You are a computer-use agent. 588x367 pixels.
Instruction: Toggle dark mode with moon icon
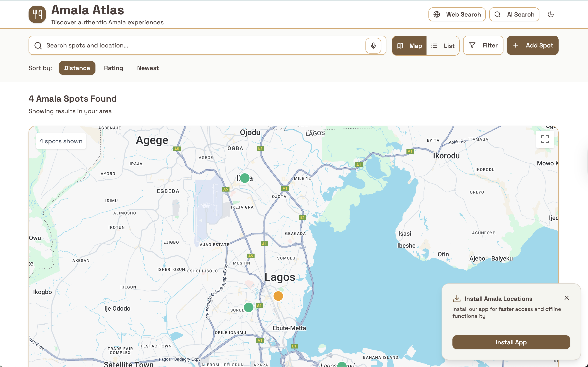(x=551, y=15)
